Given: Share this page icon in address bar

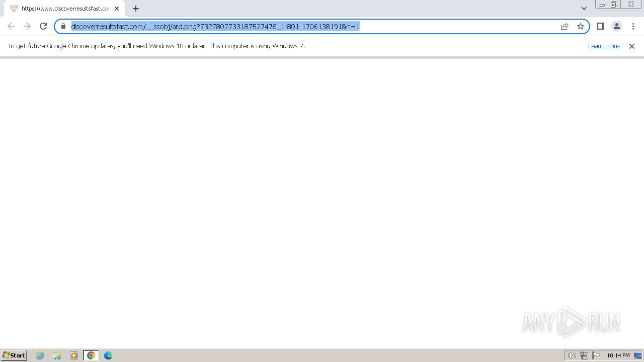Looking at the screenshot, I should pos(565,26).
